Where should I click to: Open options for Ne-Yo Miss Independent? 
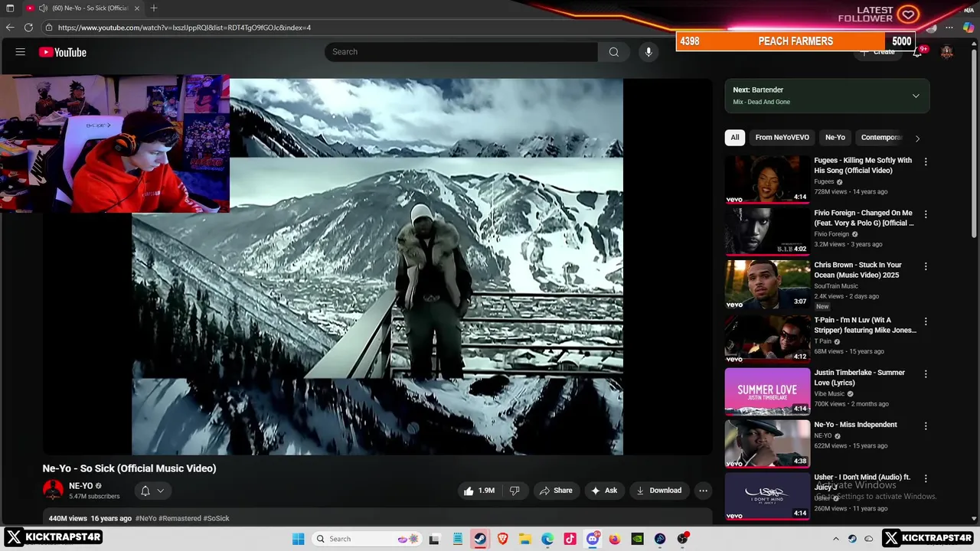point(926,426)
